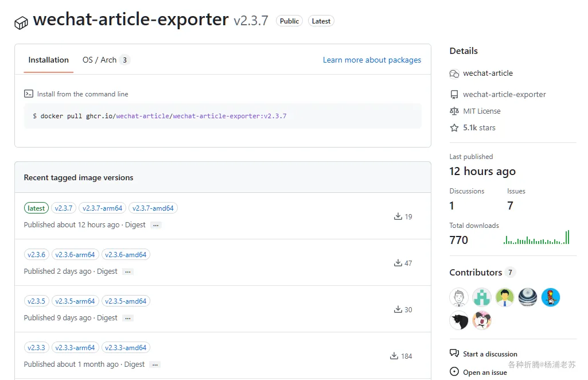Screen dimensions: 588x380
Task: Expand digest ellipsis for v2.3.6 row
Action: [127, 272]
